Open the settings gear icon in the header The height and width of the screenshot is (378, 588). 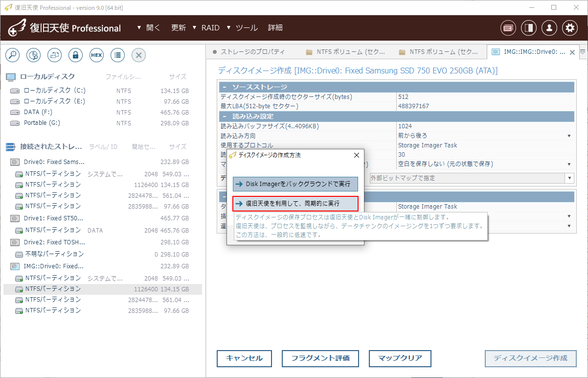(570, 28)
